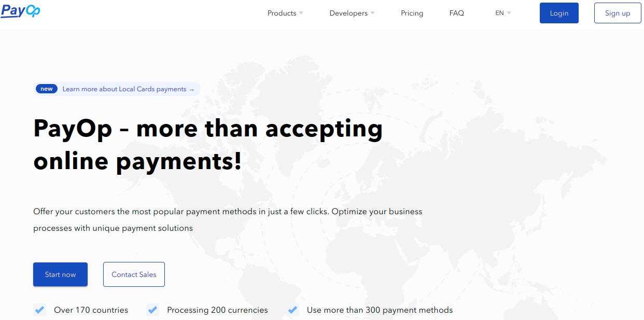Click checkmark icon beside Over 170 countries
The width and height of the screenshot is (644, 320).
(x=39, y=310)
